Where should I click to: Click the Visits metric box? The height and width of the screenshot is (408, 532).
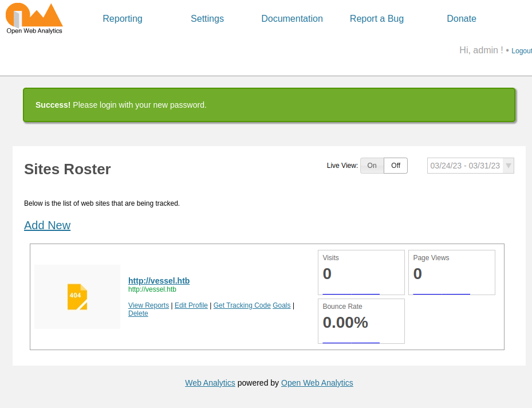(361, 273)
